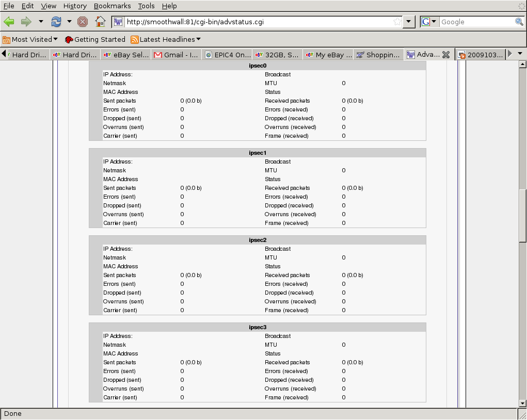Expand the URL bar history dropdown
Viewport: 527px width, 420px height.
[x=409, y=22]
